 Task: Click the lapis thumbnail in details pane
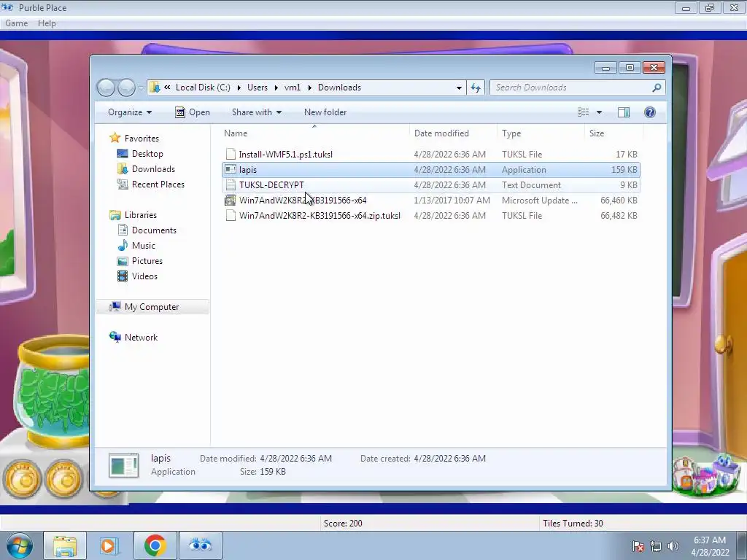[124, 465]
